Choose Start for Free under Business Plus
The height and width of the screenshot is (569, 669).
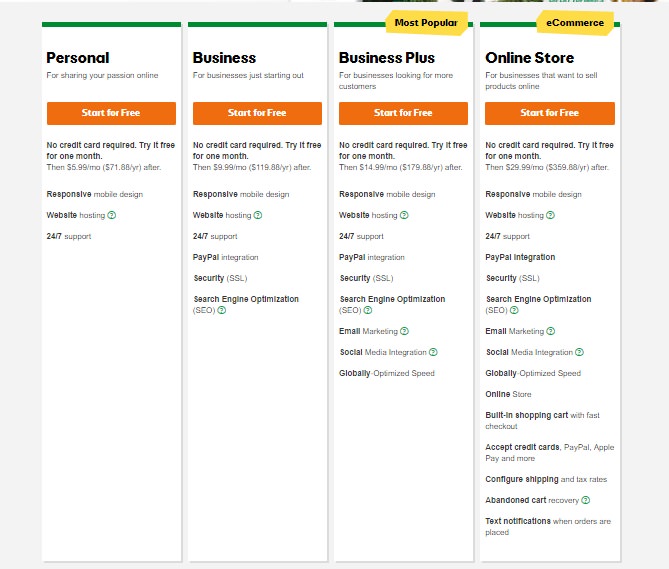click(403, 113)
